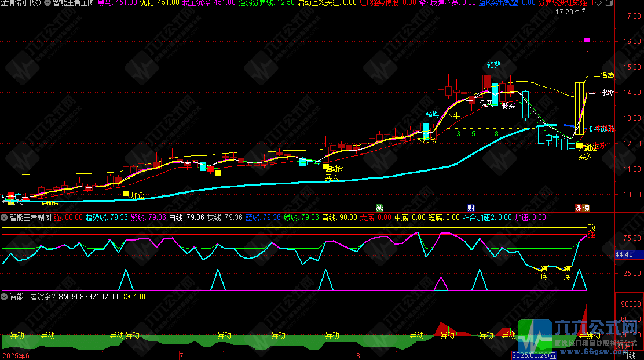Click the 粘合加速2: 0.00 readout
Viewport: 644px width, 360px height.
pyautogui.click(x=487, y=217)
